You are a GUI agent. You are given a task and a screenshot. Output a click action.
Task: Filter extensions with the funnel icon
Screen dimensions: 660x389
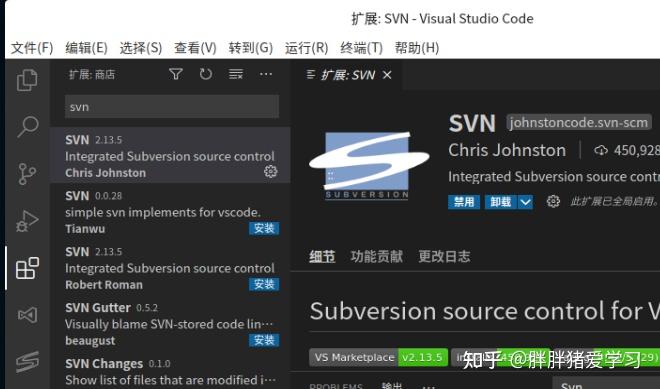pyautogui.click(x=176, y=75)
